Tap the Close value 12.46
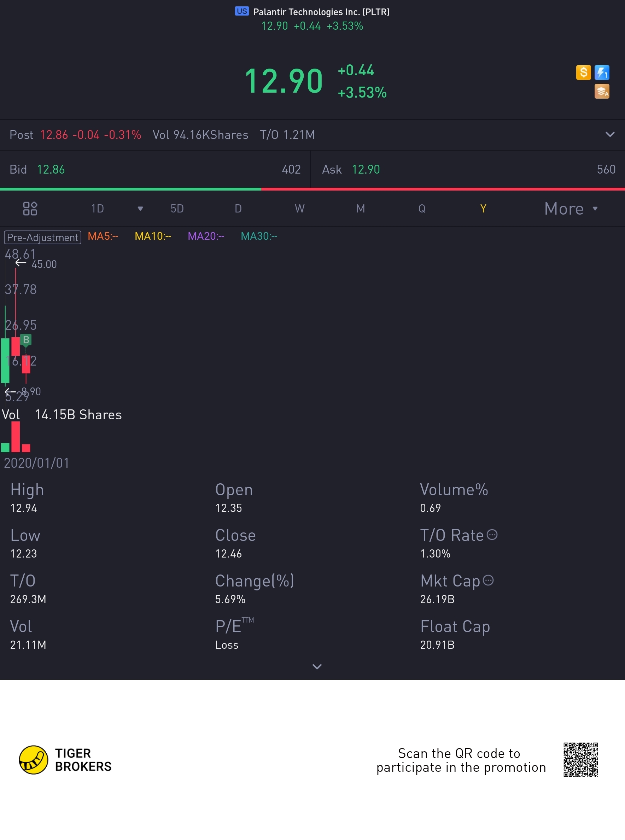 pyautogui.click(x=228, y=554)
